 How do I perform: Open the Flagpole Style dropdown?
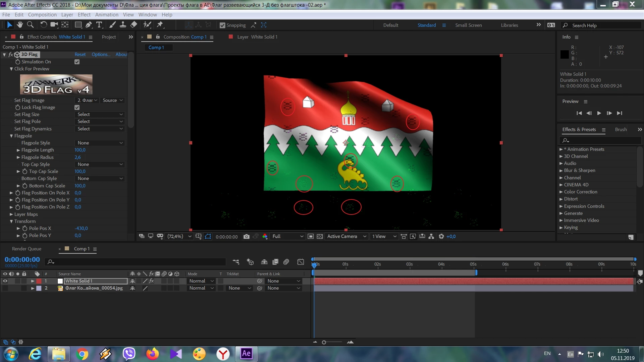[100, 143]
